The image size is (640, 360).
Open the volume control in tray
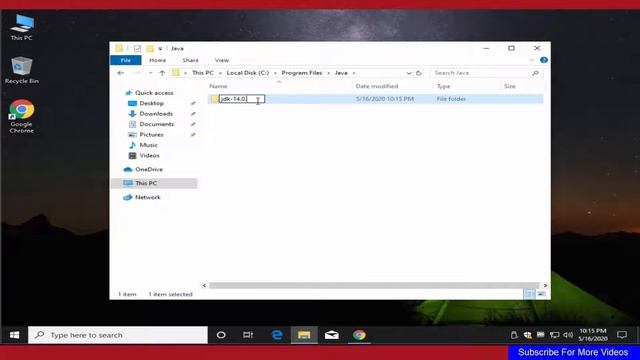point(568,335)
